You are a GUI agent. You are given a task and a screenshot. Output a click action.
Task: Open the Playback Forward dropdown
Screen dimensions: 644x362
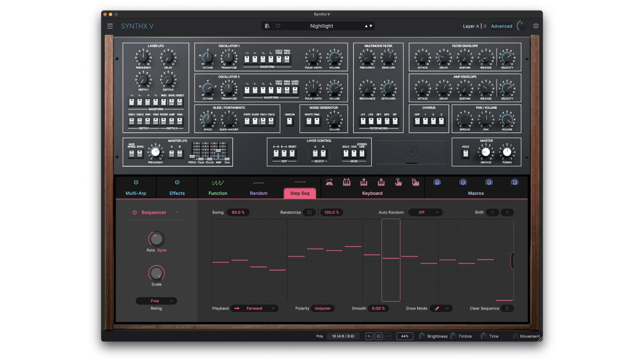[x=254, y=308]
